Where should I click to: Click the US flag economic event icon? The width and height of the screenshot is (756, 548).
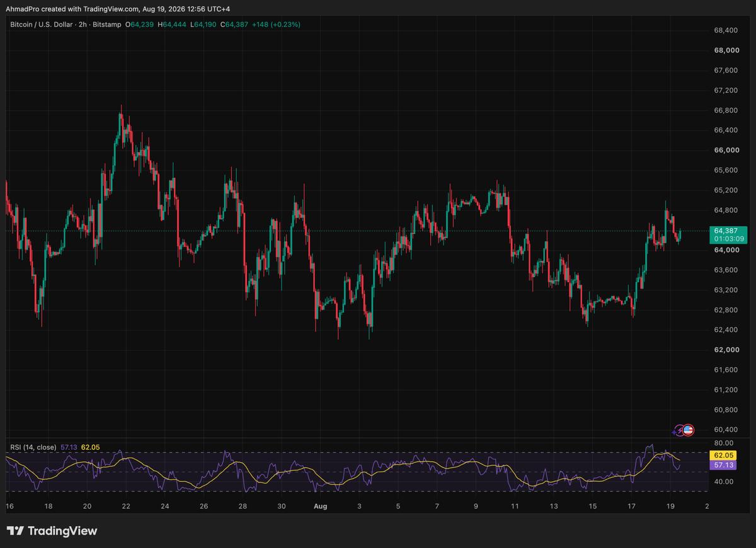(x=688, y=430)
